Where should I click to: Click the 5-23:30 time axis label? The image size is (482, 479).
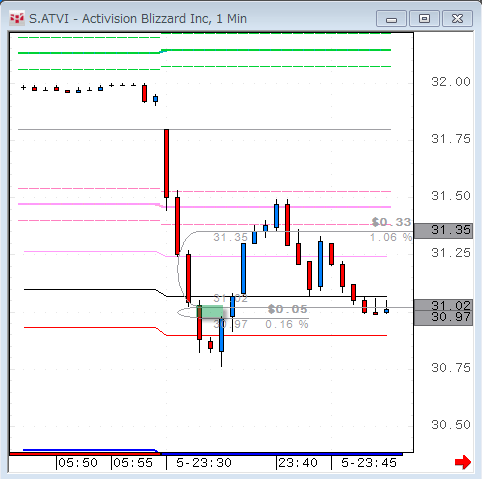coord(204,463)
